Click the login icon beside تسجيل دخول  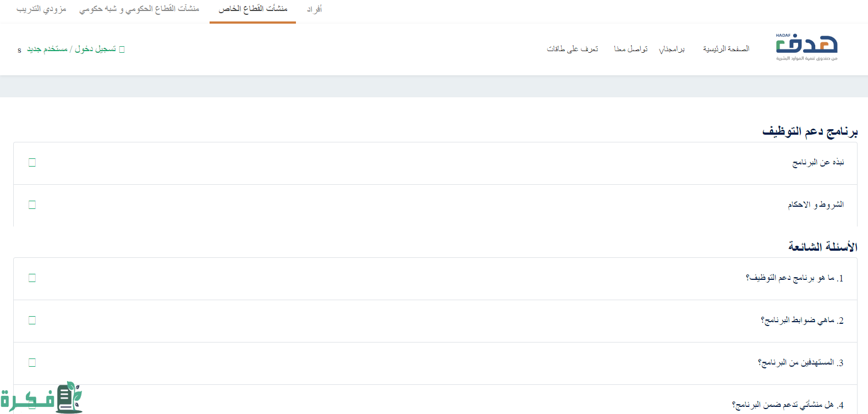[122, 49]
